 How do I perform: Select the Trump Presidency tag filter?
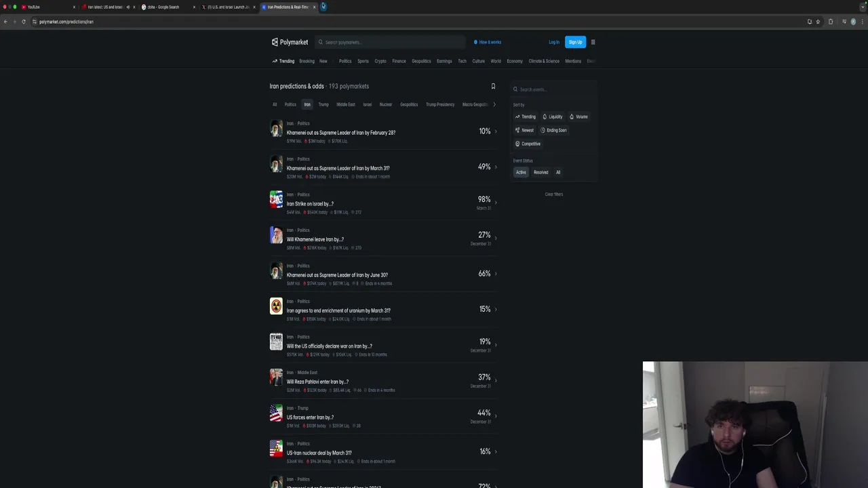440,104
